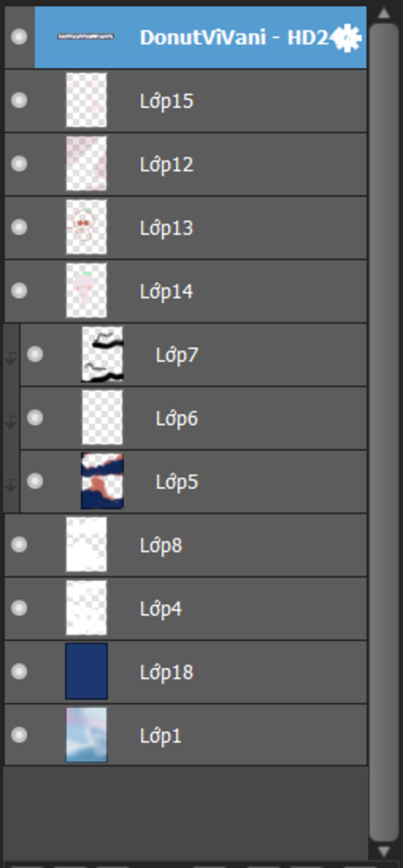The width and height of the screenshot is (403, 868).
Task: Hide the Lớp7 clipped layer
Action: point(35,354)
